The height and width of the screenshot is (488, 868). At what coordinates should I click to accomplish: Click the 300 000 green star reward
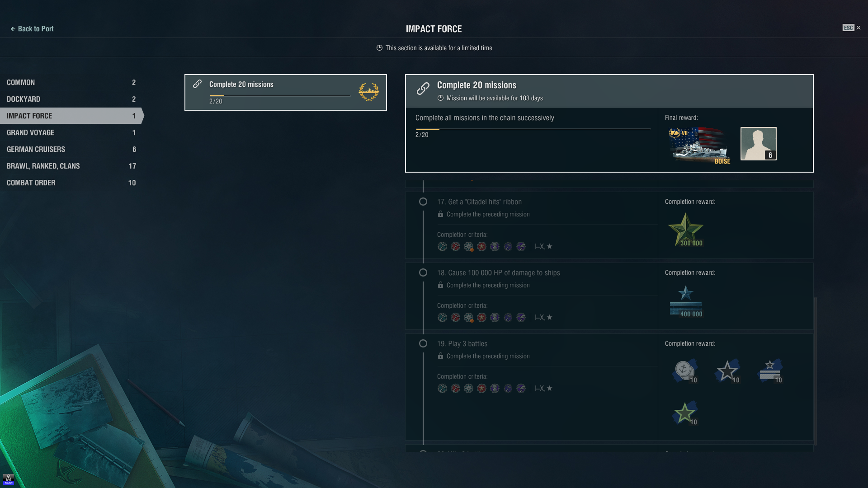point(686,230)
